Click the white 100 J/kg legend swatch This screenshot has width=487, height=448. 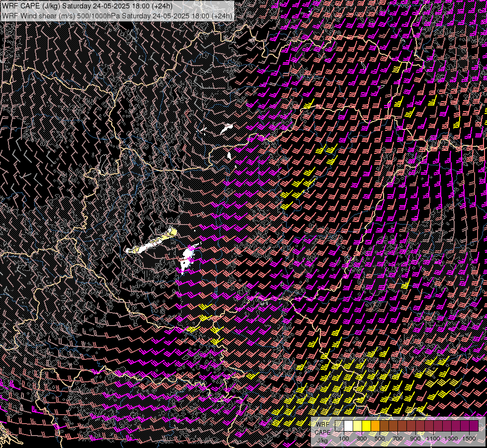(349, 426)
